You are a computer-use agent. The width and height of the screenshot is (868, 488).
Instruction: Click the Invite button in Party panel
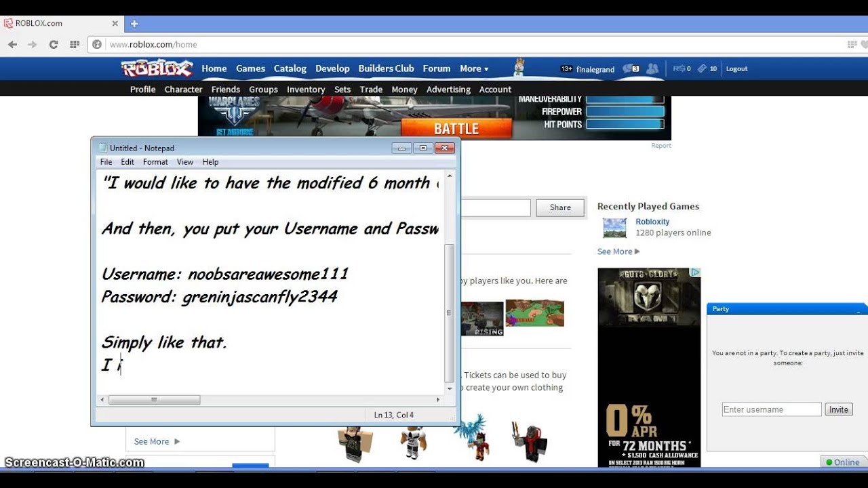[839, 409]
